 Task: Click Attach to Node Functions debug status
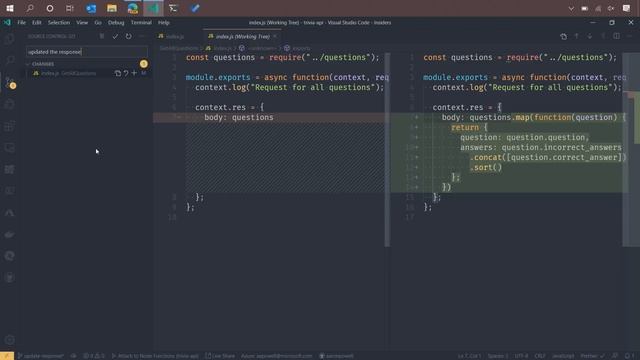(155, 356)
